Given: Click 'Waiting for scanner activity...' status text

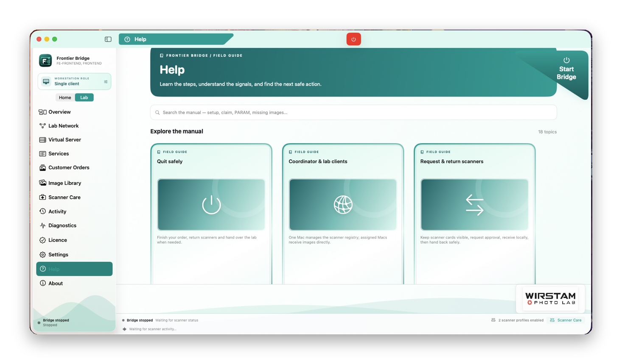Looking at the screenshot, I should (x=153, y=329).
